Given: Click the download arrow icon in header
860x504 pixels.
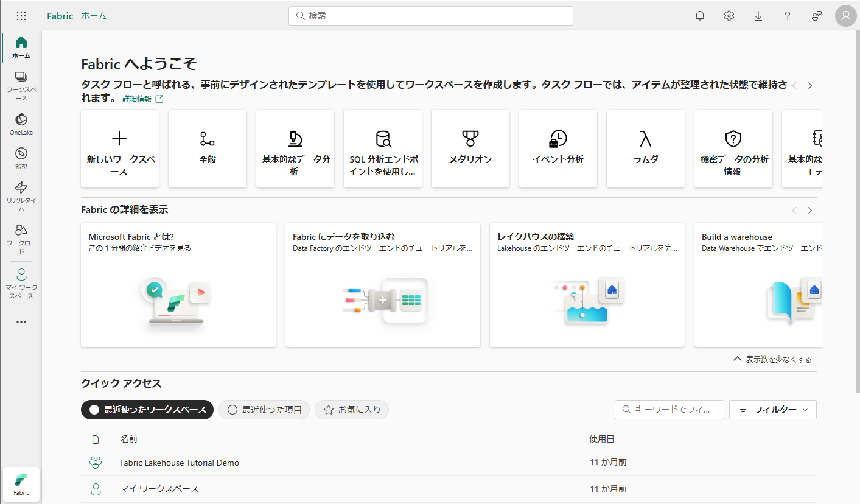Looking at the screenshot, I should (758, 16).
